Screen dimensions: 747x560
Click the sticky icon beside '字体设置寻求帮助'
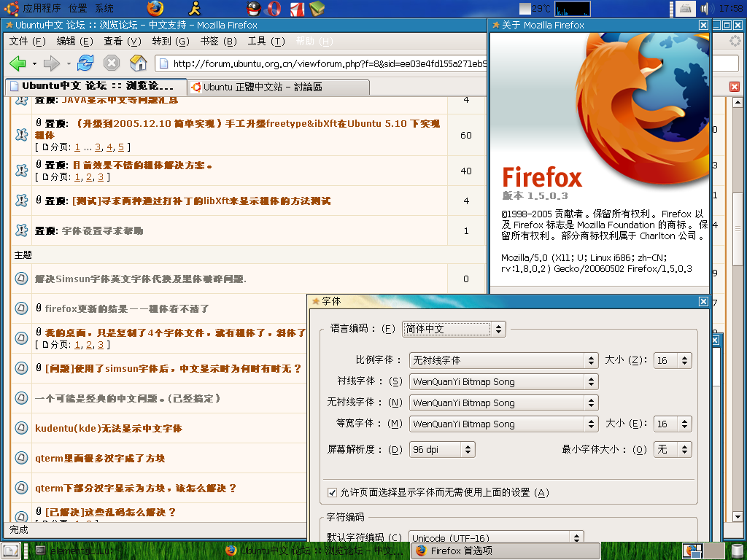pos(21,231)
